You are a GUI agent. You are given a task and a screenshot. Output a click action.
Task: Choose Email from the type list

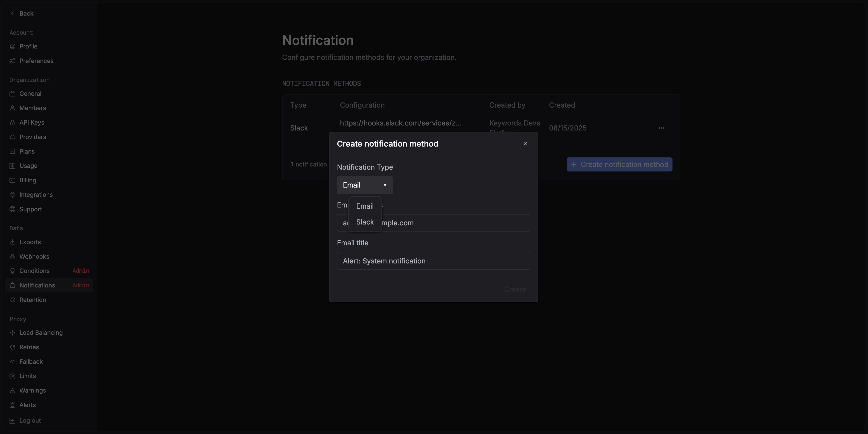click(365, 206)
